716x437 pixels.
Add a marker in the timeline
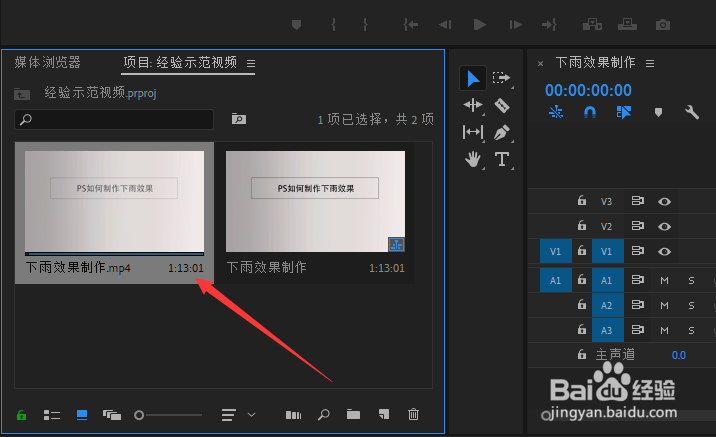pyautogui.click(x=658, y=112)
